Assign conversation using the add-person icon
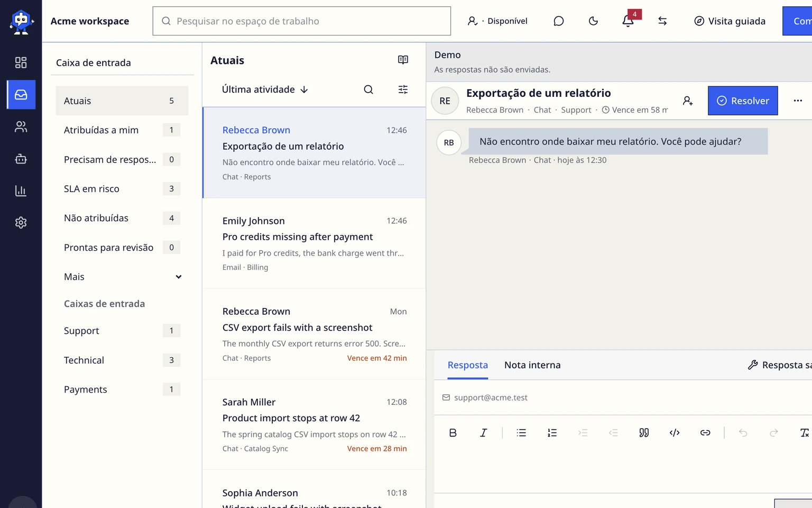 [687, 101]
